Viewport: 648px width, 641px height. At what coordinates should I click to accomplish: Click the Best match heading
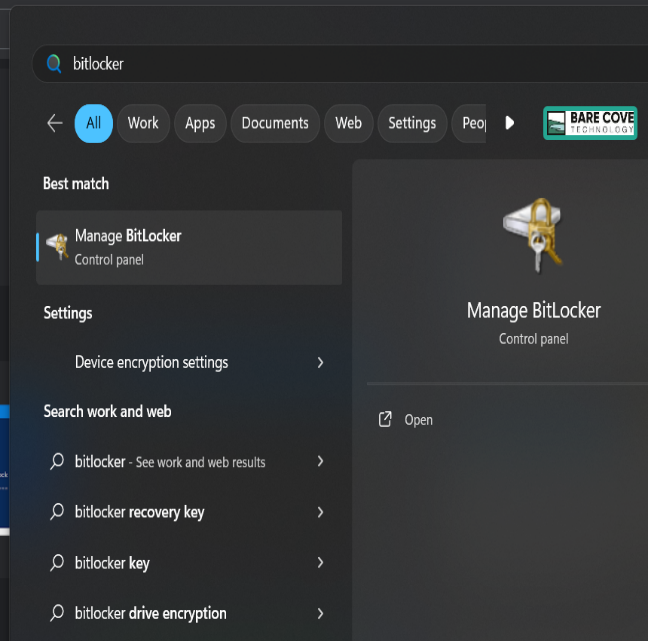(x=76, y=183)
